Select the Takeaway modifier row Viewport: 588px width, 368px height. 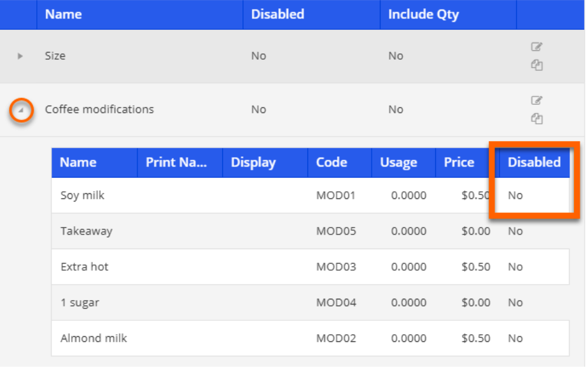click(x=87, y=231)
